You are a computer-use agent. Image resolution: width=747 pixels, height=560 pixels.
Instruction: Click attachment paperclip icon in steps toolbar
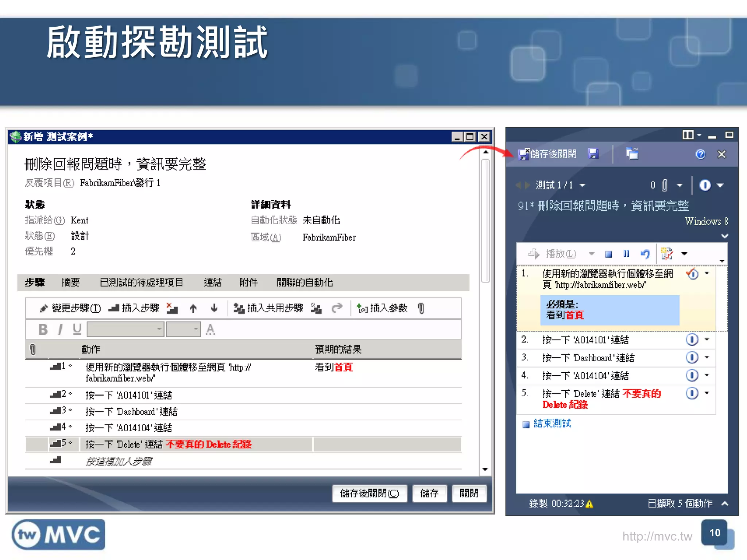421,308
